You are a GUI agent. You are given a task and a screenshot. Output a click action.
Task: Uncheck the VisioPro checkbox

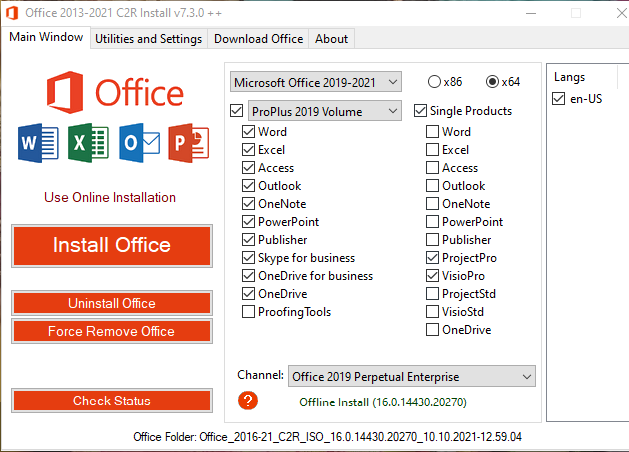[432, 276]
